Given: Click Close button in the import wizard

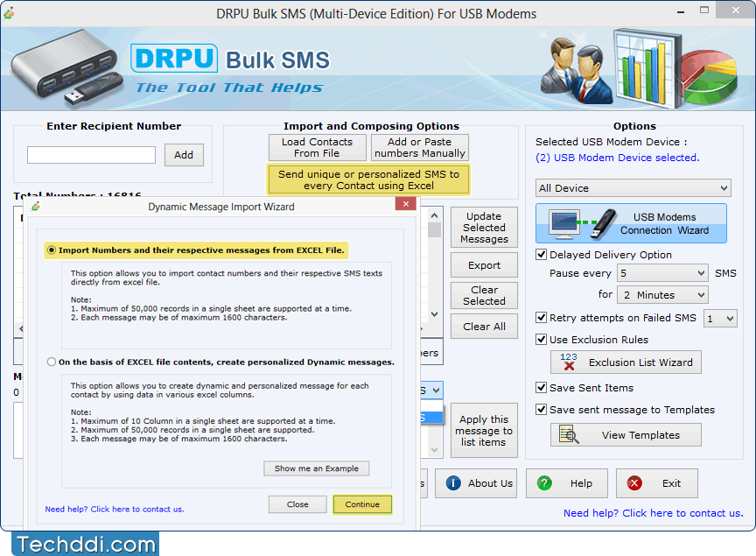Looking at the screenshot, I should (x=297, y=504).
